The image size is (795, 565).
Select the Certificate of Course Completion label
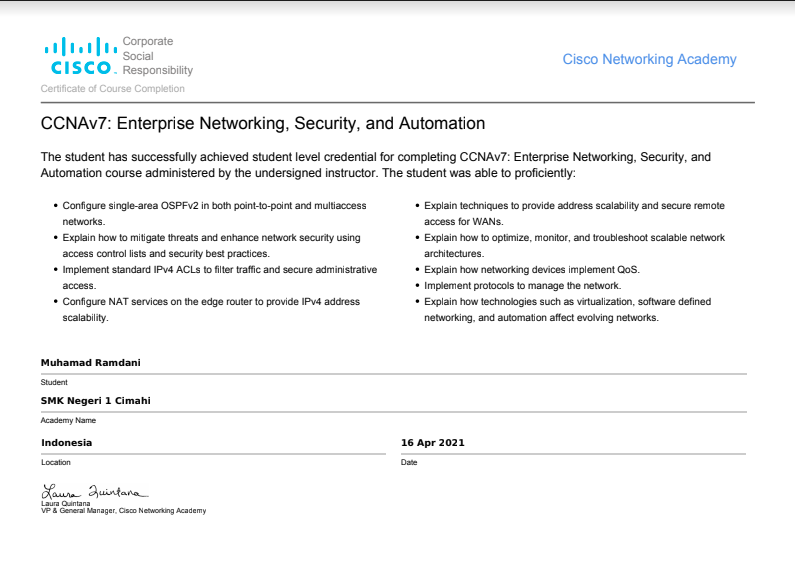(112, 89)
